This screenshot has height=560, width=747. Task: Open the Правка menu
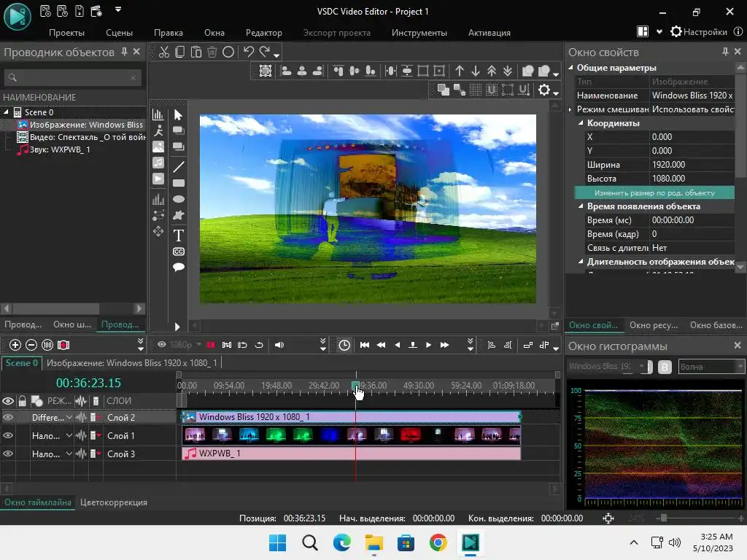[169, 32]
